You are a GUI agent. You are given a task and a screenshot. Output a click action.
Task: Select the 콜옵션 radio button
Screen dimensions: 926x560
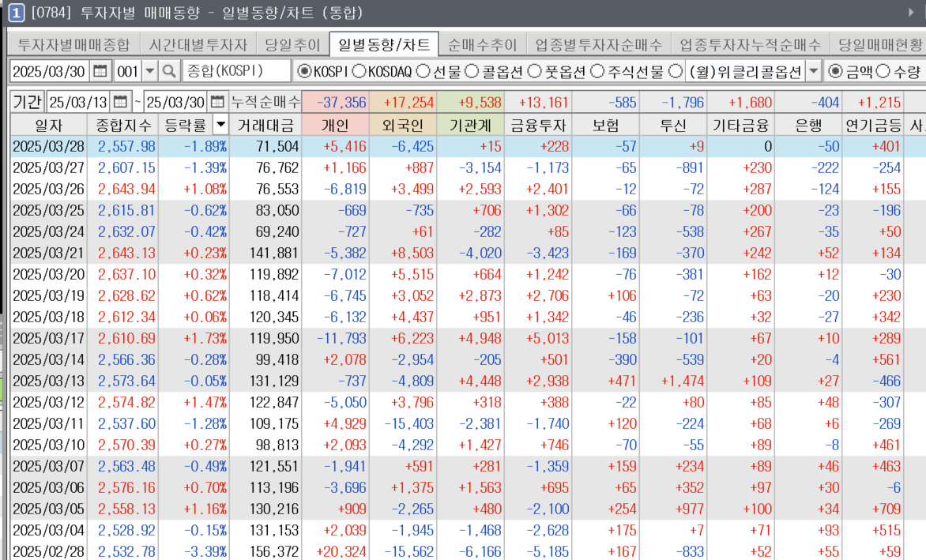click(x=472, y=72)
